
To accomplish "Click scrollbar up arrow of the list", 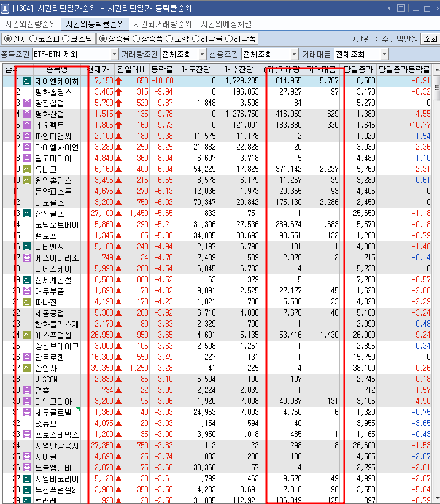I will coord(436,70).
